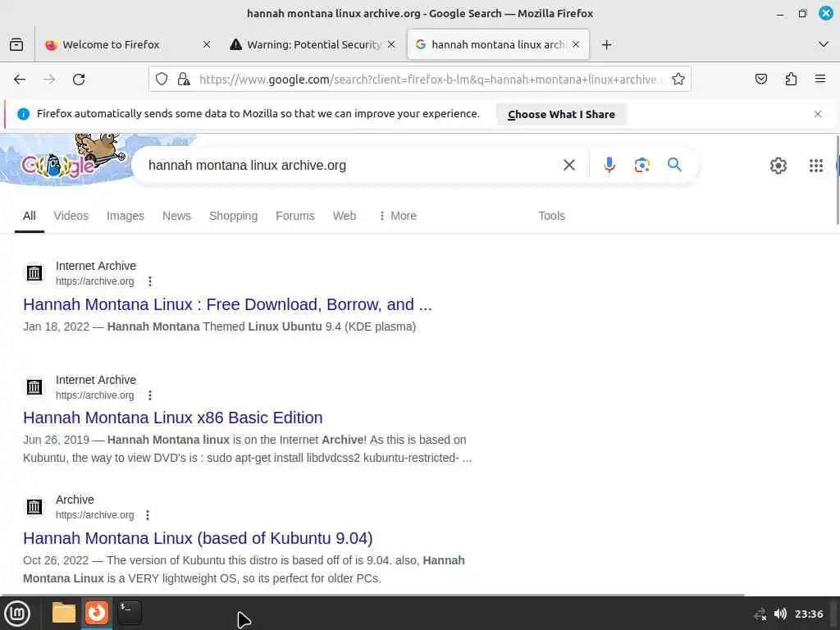This screenshot has height=630, width=840.
Task: Start voice search with microphone
Action: tap(609, 165)
